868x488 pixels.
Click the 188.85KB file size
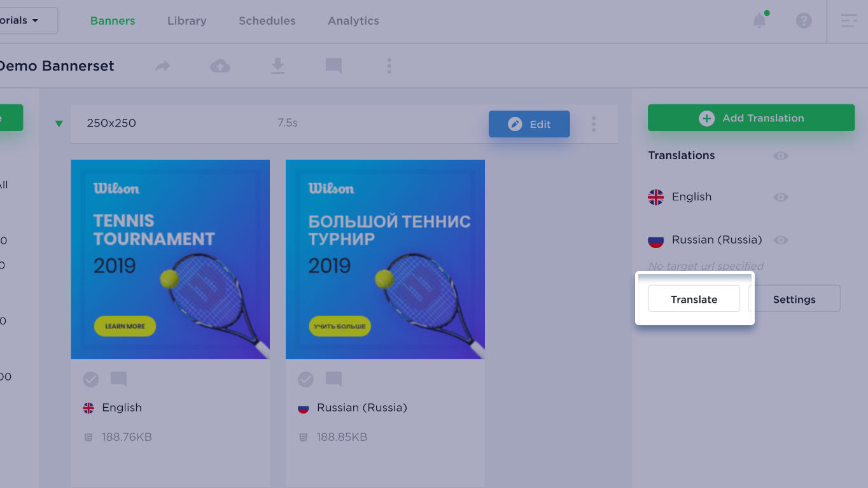click(x=342, y=437)
